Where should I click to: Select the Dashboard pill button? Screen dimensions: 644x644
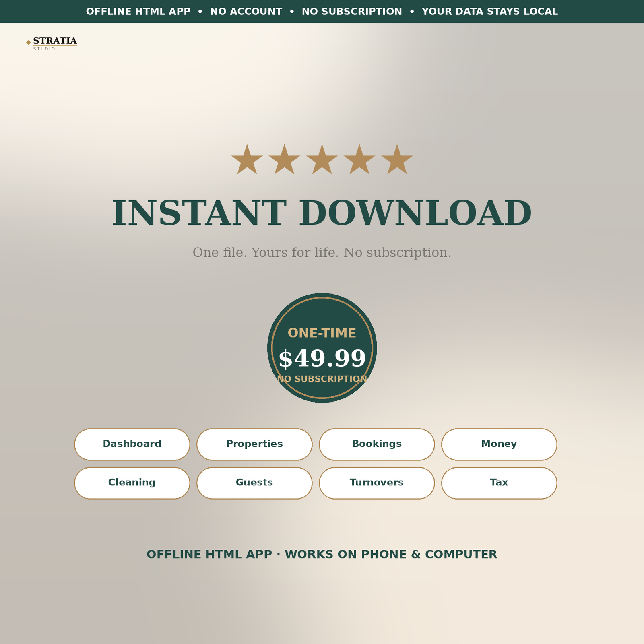[x=132, y=444]
